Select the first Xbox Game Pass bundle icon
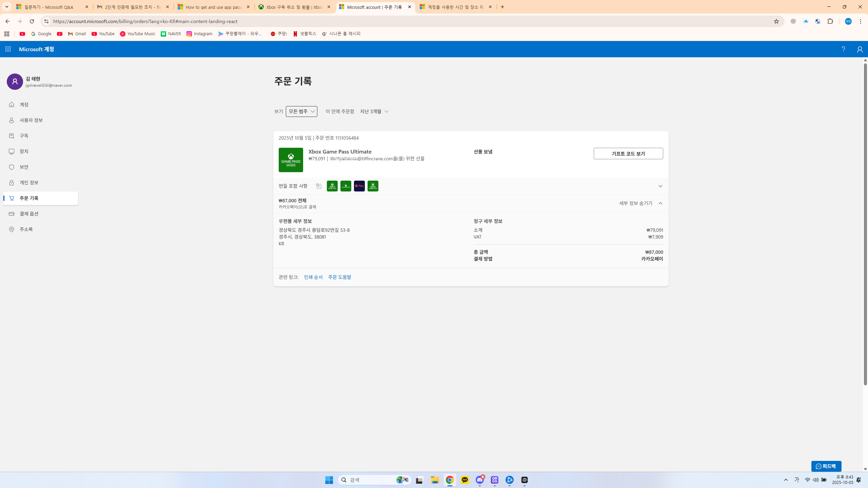 332,186
